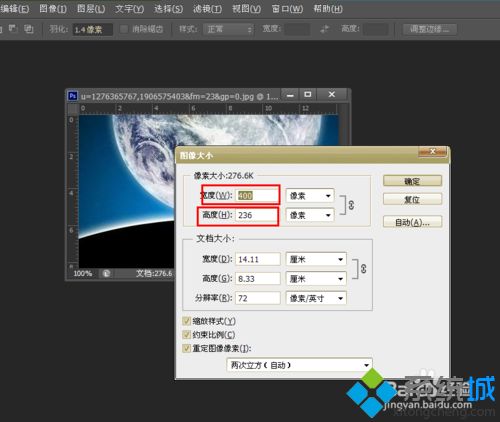Image resolution: width=500 pixels, height=422 pixels.
Task: Close the Image Size dialog
Action: tap(432, 152)
